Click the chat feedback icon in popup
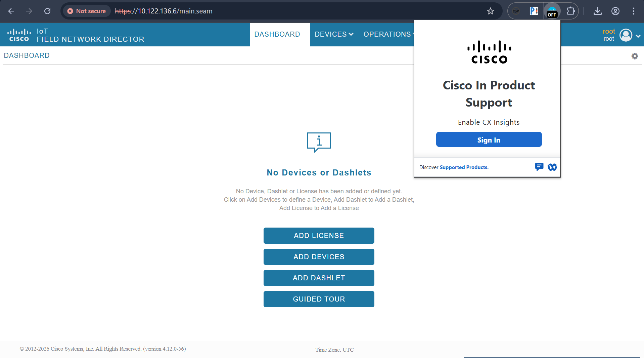 click(x=539, y=167)
